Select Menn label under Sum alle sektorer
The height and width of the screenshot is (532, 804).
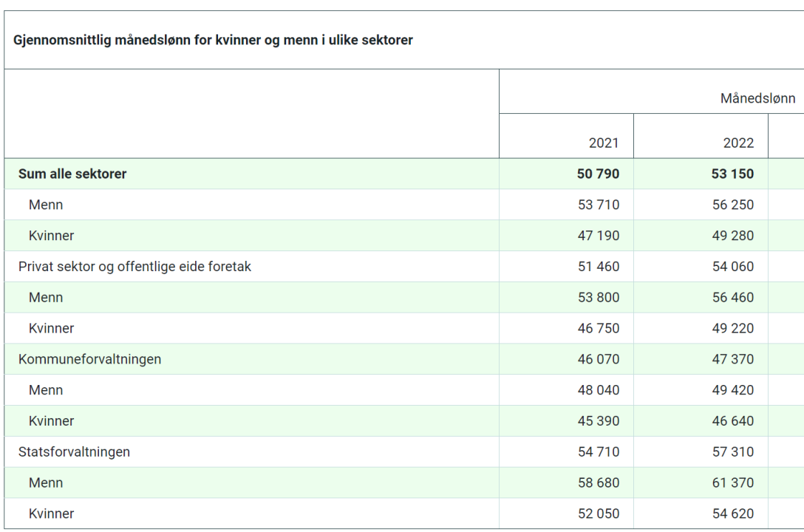[x=46, y=205]
